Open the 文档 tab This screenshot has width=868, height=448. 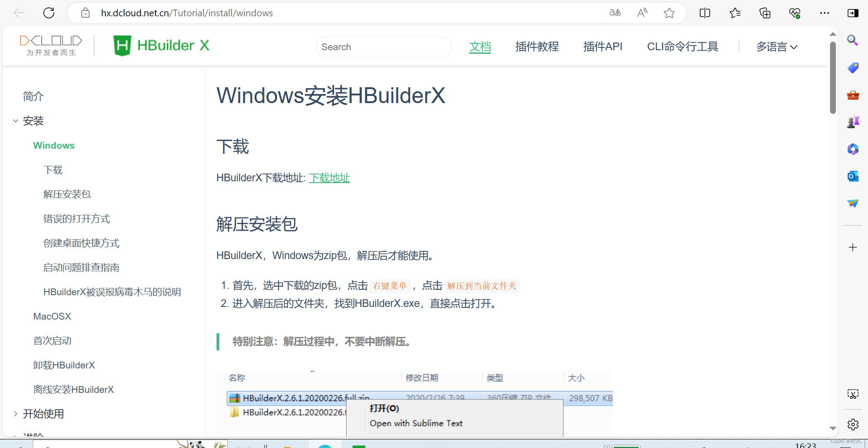tap(480, 47)
